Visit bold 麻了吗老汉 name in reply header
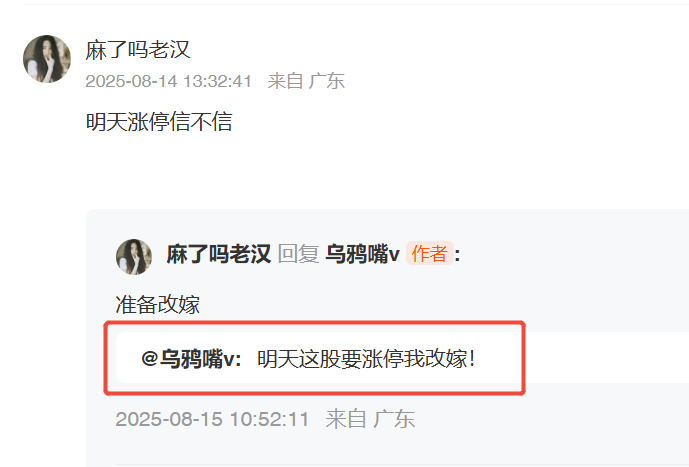 218,254
